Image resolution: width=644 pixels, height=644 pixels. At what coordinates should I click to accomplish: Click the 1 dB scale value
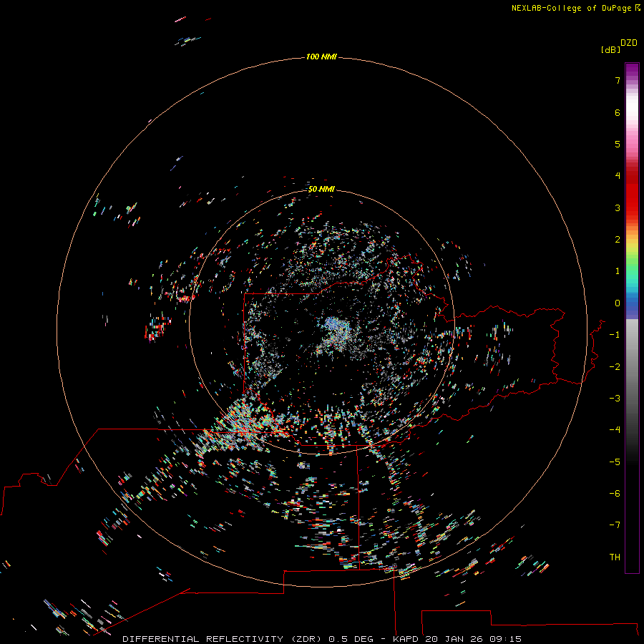(618, 271)
